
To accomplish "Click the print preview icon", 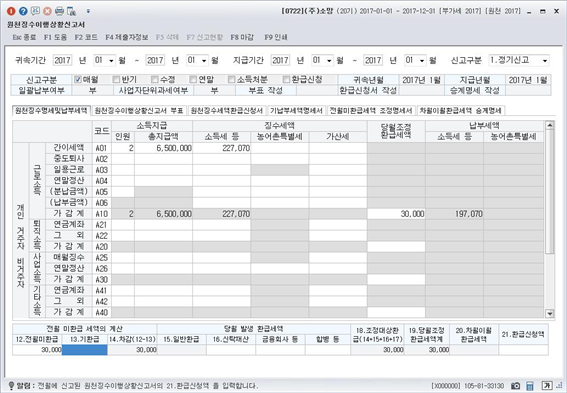I will point(72,11).
